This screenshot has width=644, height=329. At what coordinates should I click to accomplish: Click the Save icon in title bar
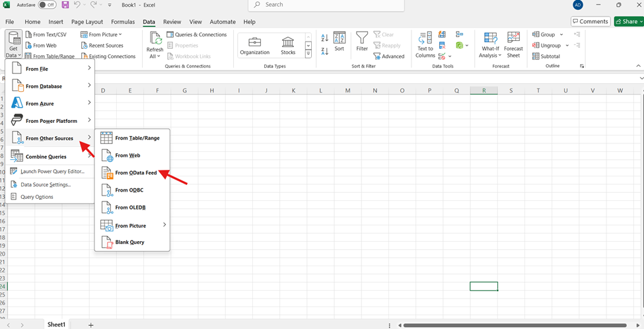(65, 5)
